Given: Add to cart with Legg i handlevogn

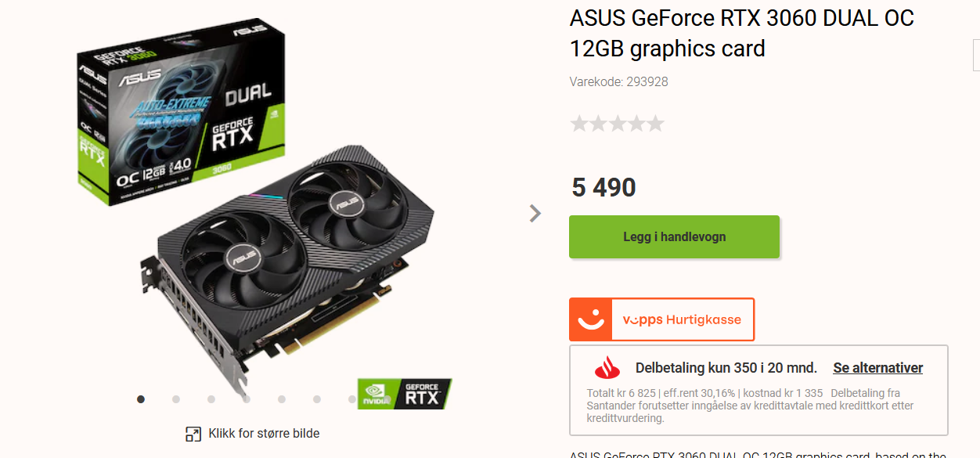Looking at the screenshot, I should coord(674,236).
